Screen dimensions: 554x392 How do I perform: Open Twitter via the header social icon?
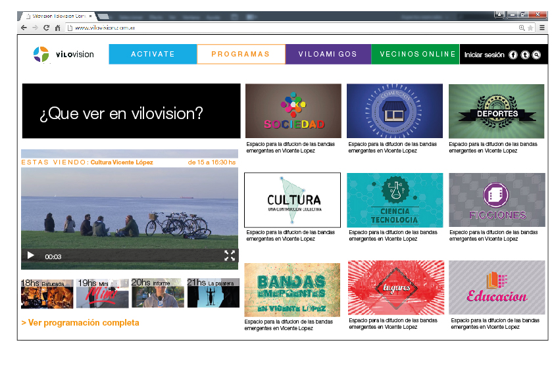point(525,55)
